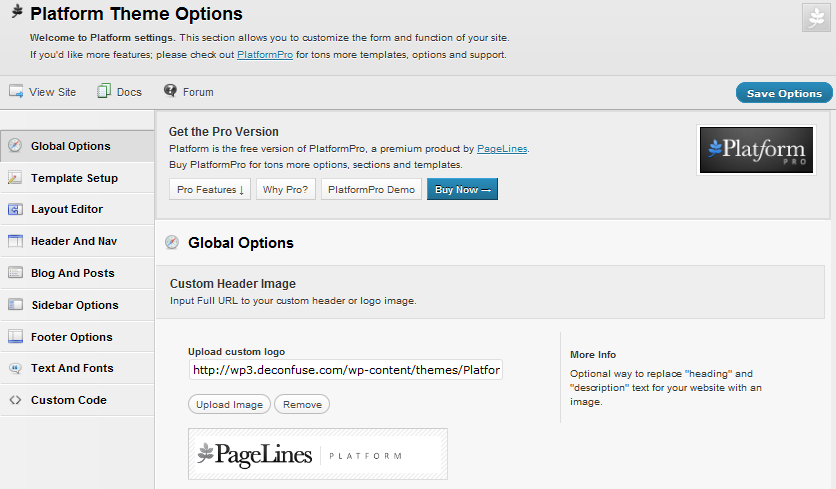Click the Buy Now button
The width and height of the screenshot is (836, 489).
point(462,189)
